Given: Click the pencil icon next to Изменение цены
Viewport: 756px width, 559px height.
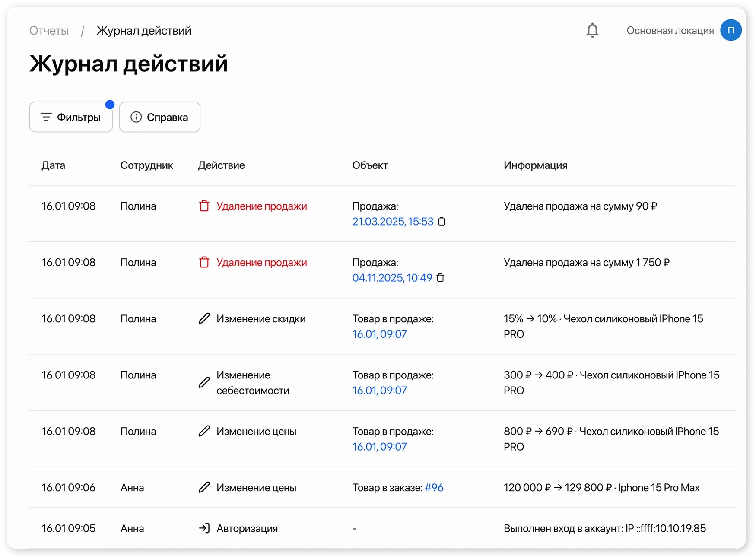Looking at the screenshot, I should click(204, 431).
